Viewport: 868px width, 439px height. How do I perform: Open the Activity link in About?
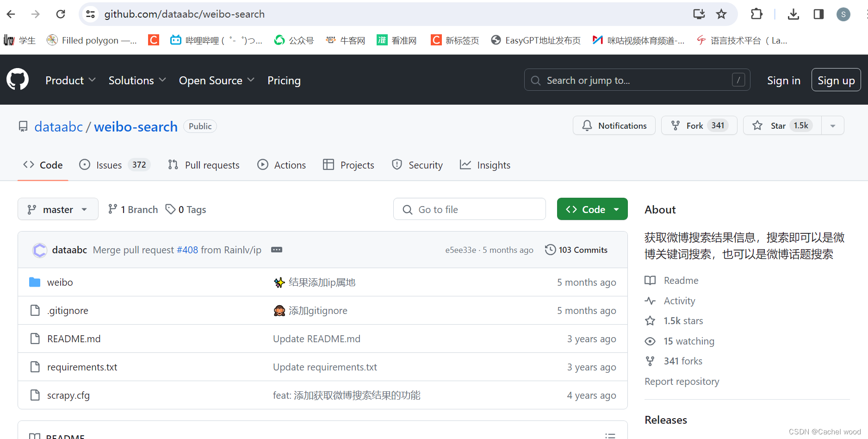point(670,301)
